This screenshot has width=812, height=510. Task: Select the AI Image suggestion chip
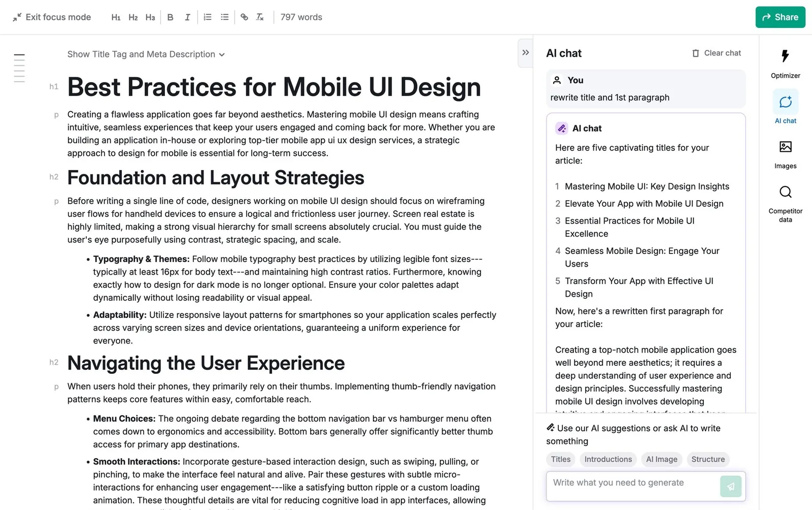[x=661, y=459]
